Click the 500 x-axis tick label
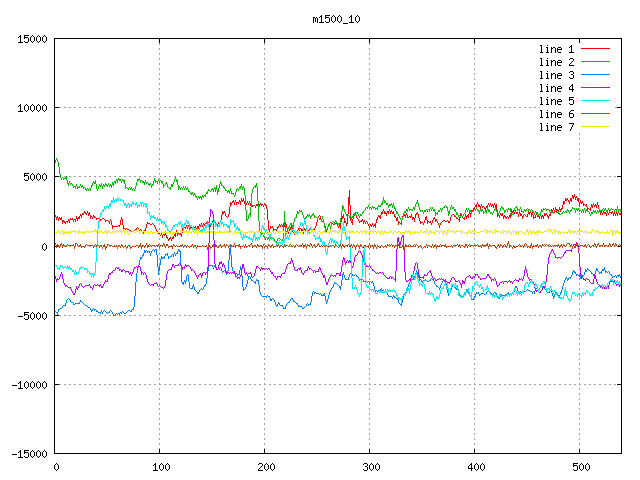The image size is (640, 480). point(579,467)
